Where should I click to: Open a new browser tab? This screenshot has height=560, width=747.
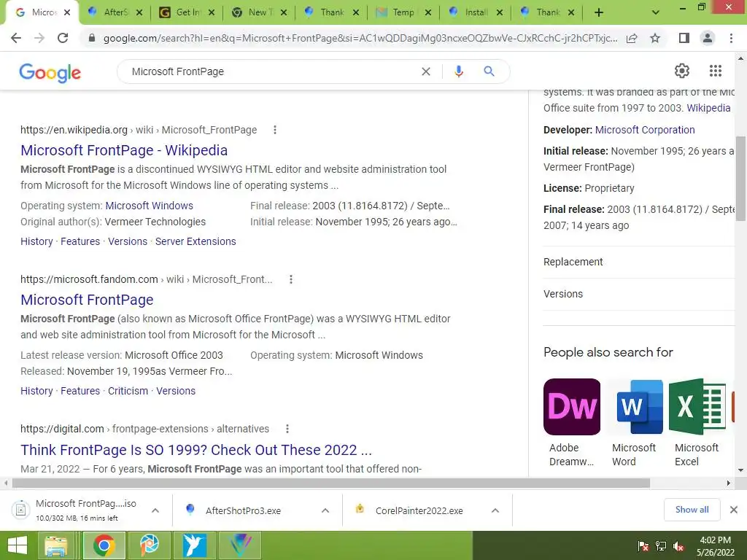click(599, 13)
